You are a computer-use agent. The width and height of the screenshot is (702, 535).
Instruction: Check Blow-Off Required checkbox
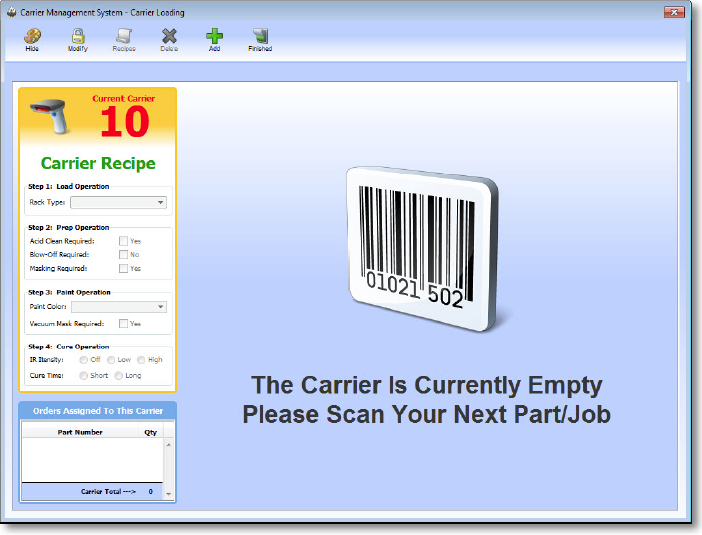point(123,254)
